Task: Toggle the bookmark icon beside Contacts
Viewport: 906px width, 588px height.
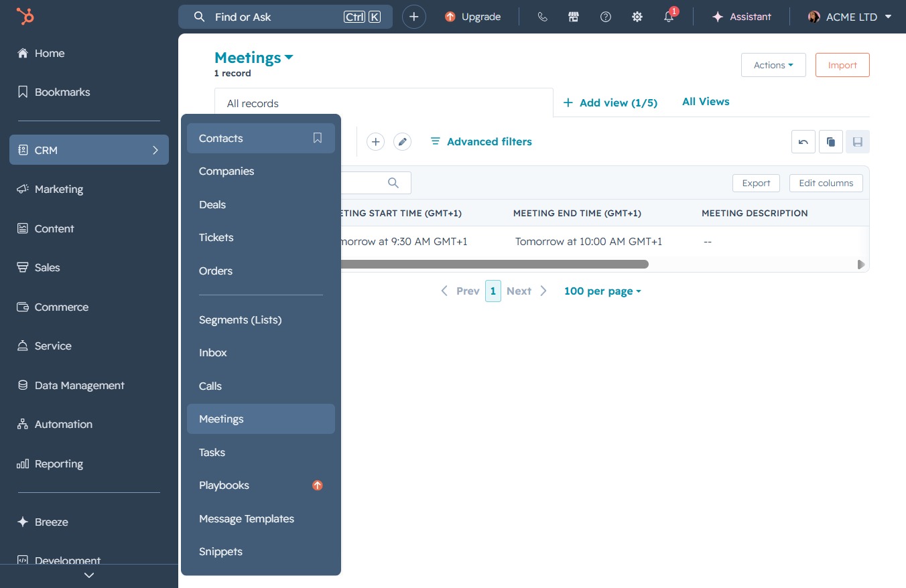Action: click(x=318, y=138)
